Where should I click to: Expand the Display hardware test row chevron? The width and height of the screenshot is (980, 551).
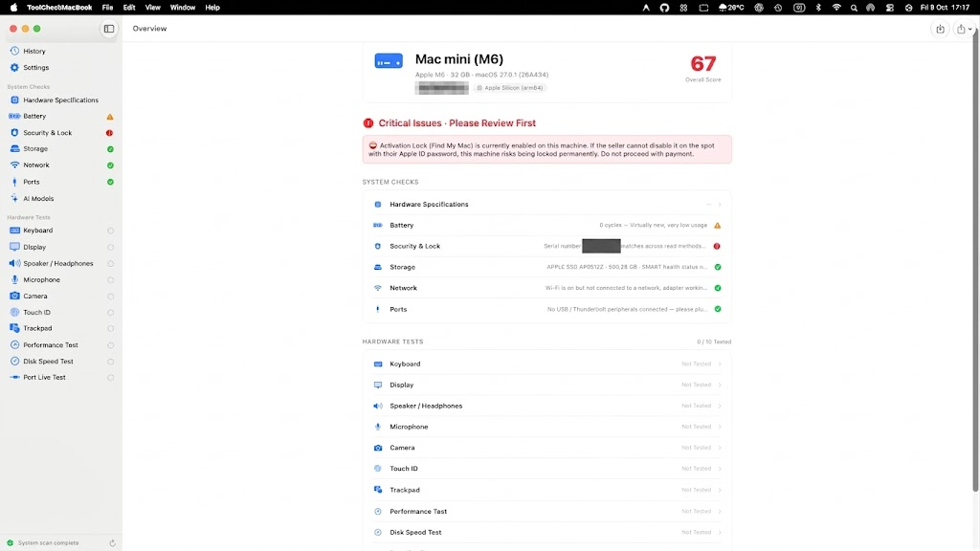click(720, 385)
